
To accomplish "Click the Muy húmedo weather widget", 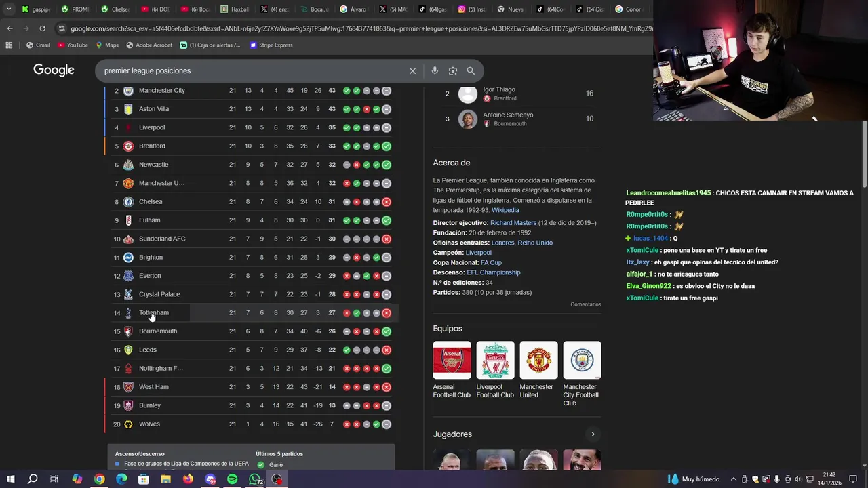I will click(x=693, y=479).
